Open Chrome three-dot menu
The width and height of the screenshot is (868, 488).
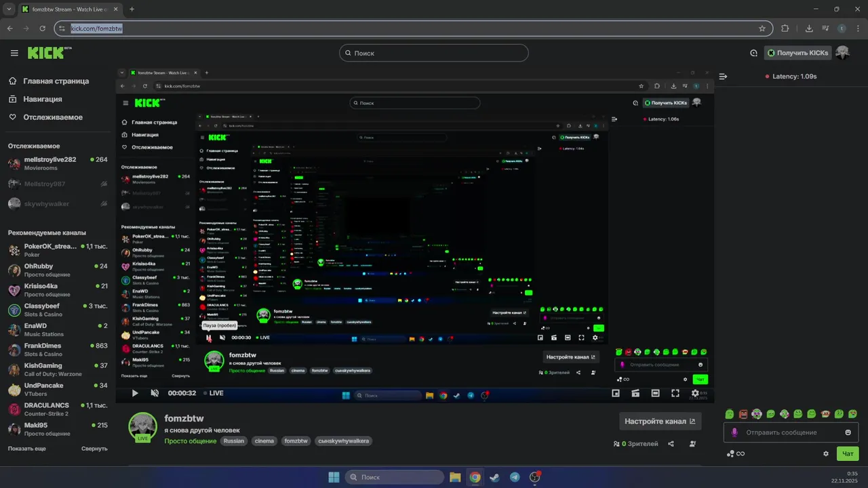(x=858, y=28)
